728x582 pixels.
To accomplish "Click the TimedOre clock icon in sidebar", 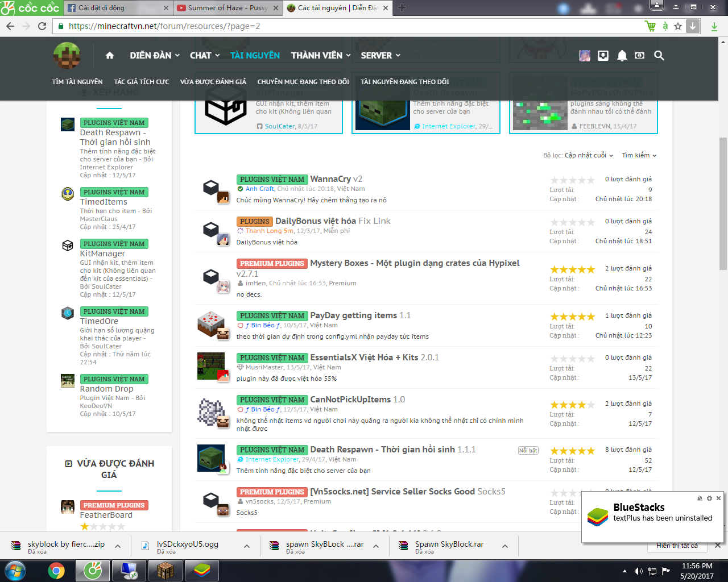I will coord(68,313).
